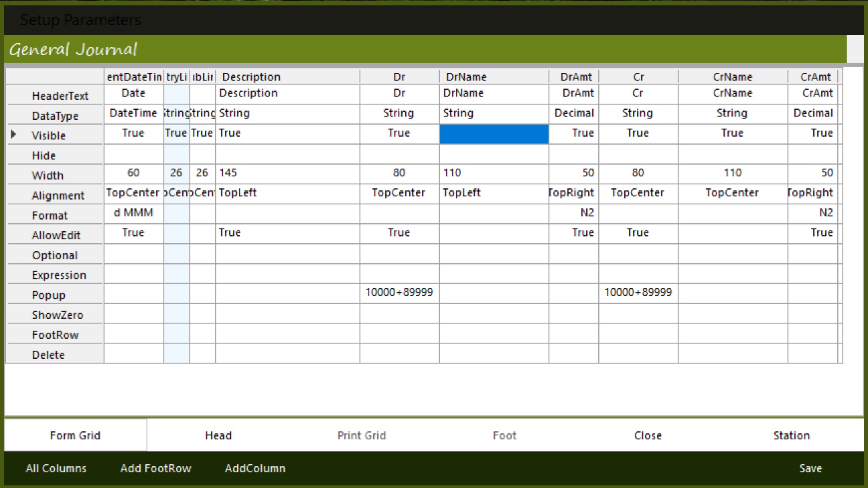Click the AllowEdit row header
Viewport: 868px width, 488px height.
point(56,235)
